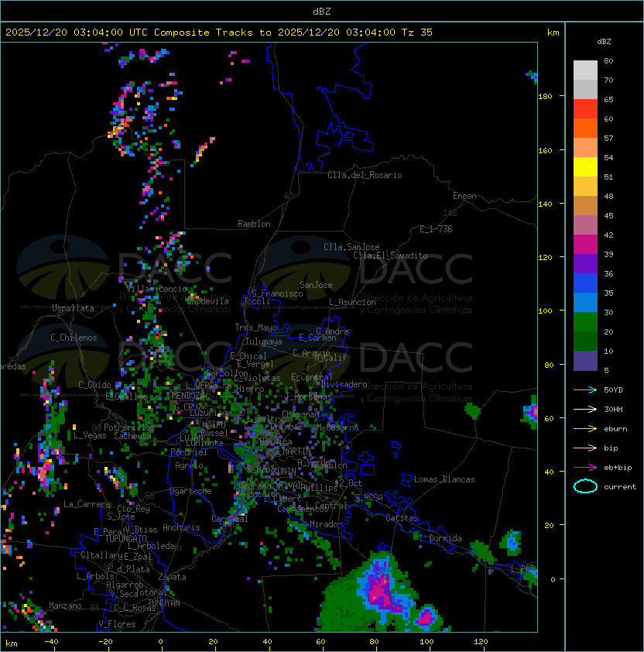This screenshot has height=652, width=644.
Task: Click the '0' tick on bottom km axis
Action: coord(160,642)
